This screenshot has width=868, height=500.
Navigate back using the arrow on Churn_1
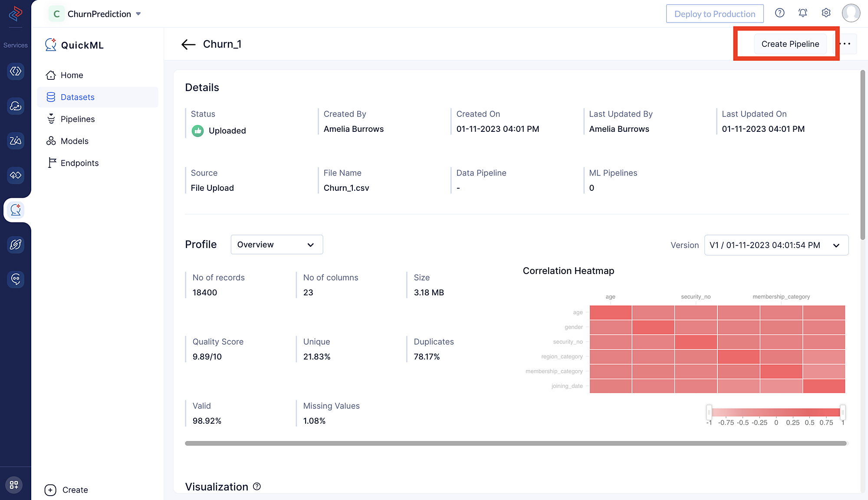coord(188,43)
